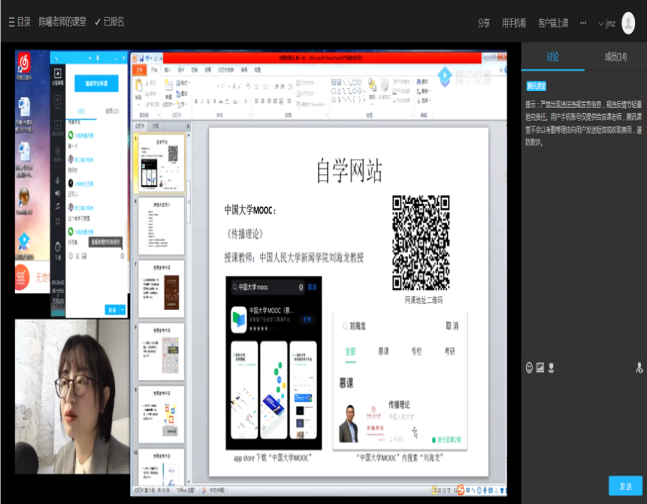Click the 分享 share link
647x504 pixels.
483,22
